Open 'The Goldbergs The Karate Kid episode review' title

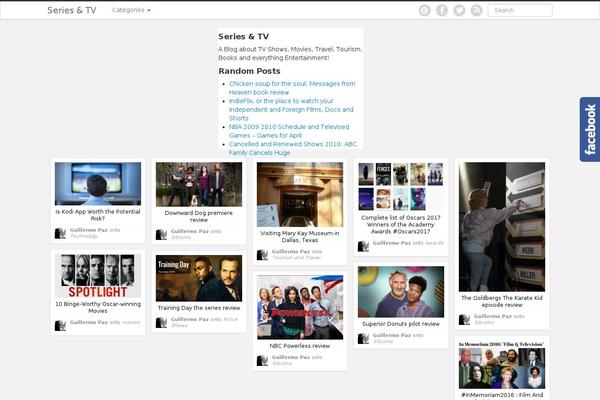point(502,301)
